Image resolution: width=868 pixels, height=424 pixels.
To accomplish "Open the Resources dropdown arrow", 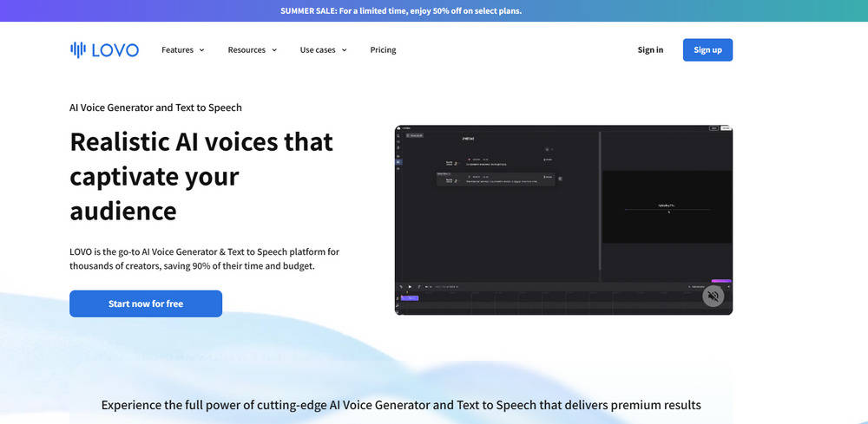I will click(274, 50).
